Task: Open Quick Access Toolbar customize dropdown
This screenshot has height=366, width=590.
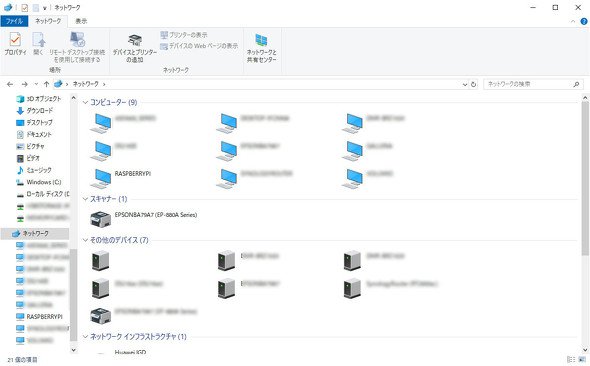Action: pyautogui.click(x=44, y=8)
